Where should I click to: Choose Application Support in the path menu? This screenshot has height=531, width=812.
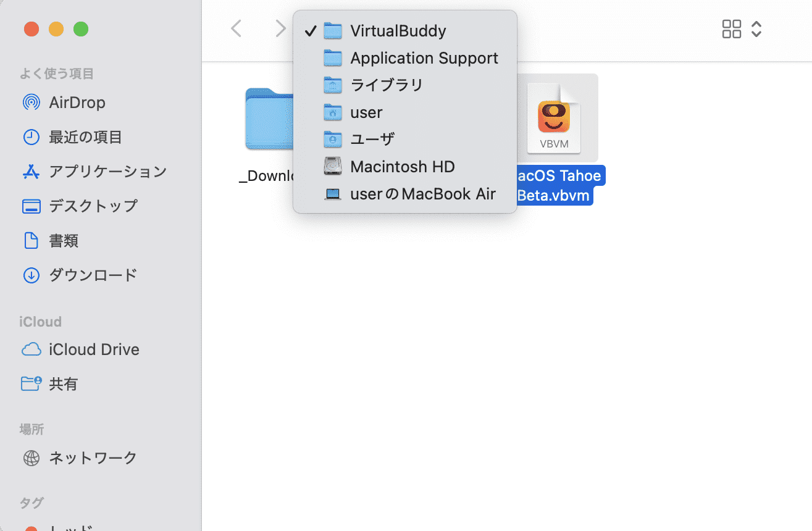coord(405,58)
